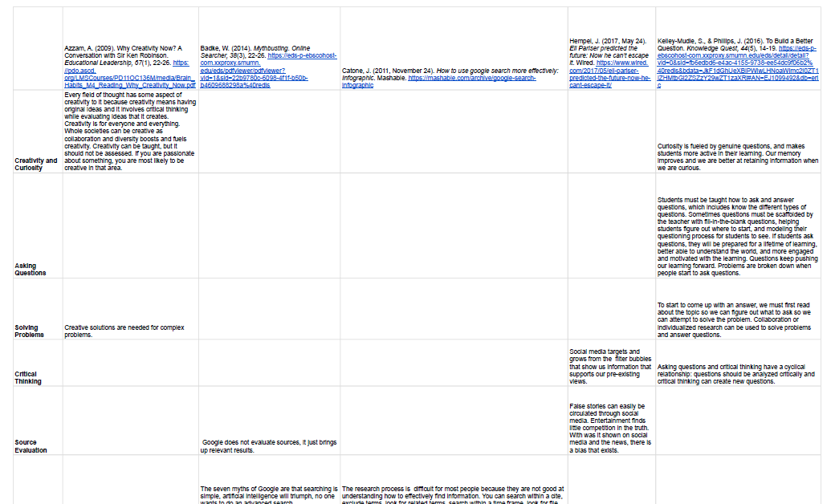The width and height of the screenshot is (831, 504).
Task: Click the Hempel (2017) citation header cell
Action: [x=611, y=48]
